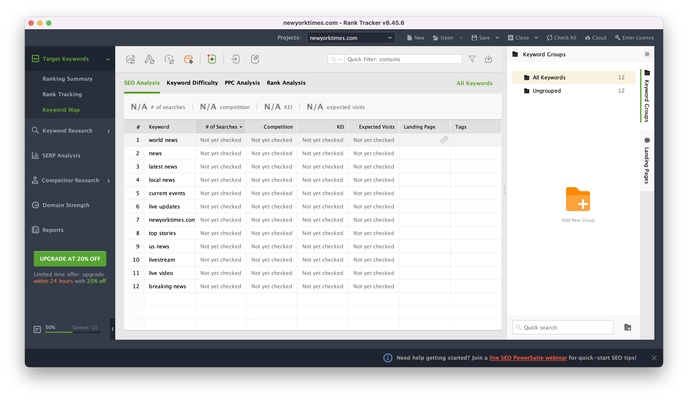
Task: Expand the Keyword Research sidebar section
Action: coord(108,131)
